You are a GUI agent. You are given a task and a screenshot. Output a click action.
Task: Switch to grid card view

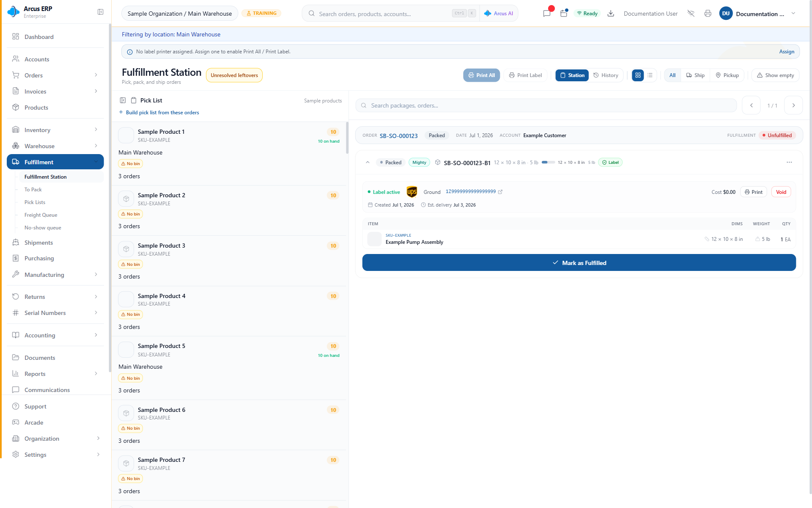click(x=638, y=75)
